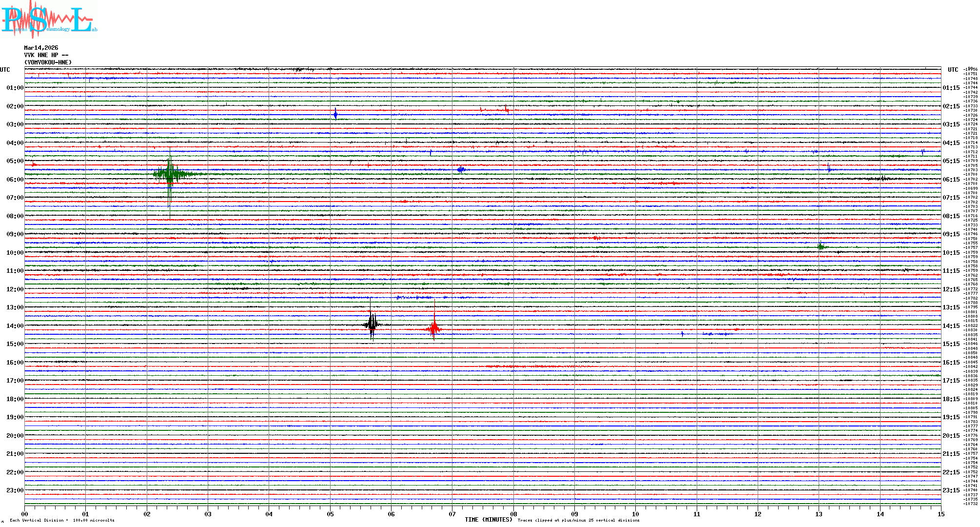Click the 15 minute mark on bottom axis
Screen dimensions: 980x527
(x=941, y=514)
